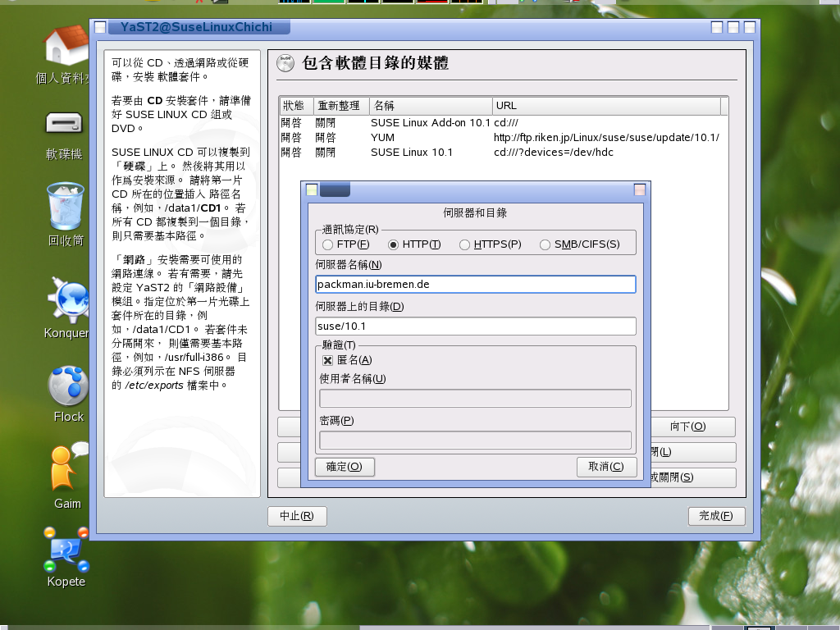This screenshot has width=840, height=630.
Task: Launch the Gaim messenger icon
Action: coord(67,468)
